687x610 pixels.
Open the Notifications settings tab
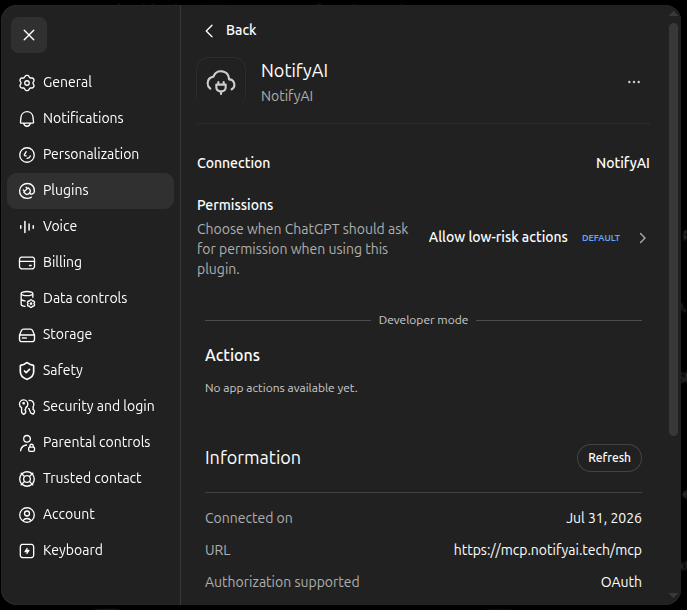90,118
